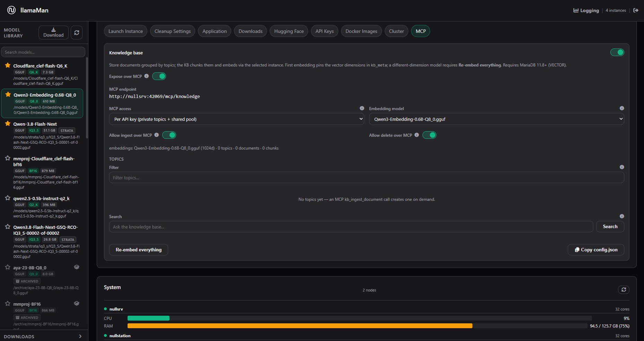
Task: Show info icon beside topics Filter
Action: 622,167
